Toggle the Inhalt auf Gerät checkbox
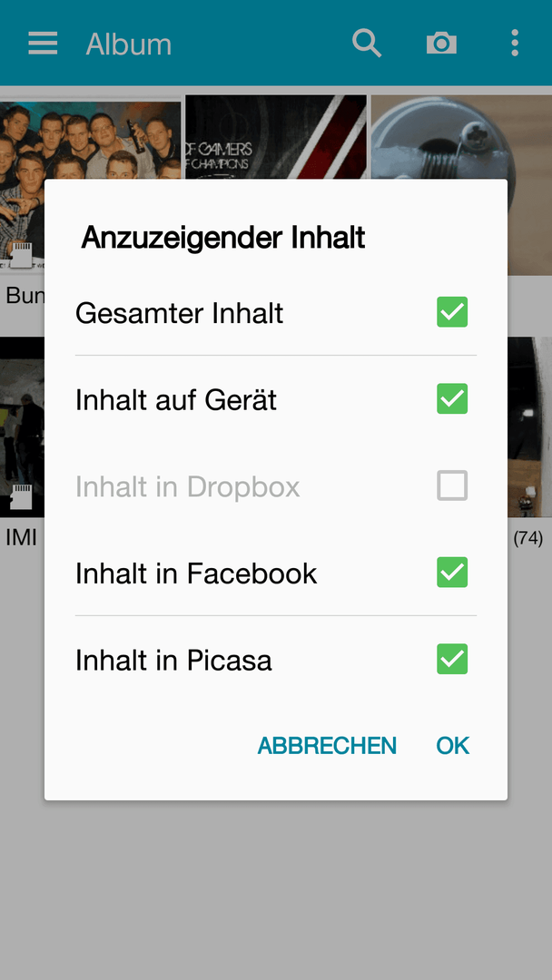The image size is (552, 980). [452, 398]
